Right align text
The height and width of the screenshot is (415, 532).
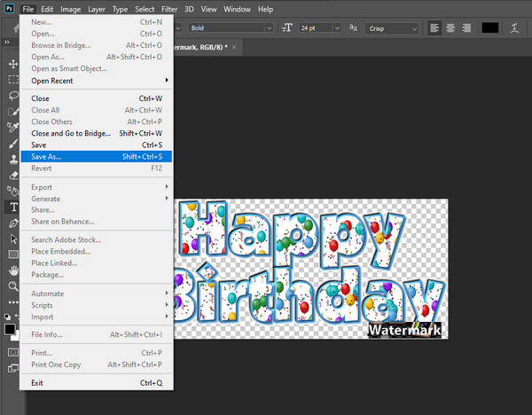pos(466,28)
